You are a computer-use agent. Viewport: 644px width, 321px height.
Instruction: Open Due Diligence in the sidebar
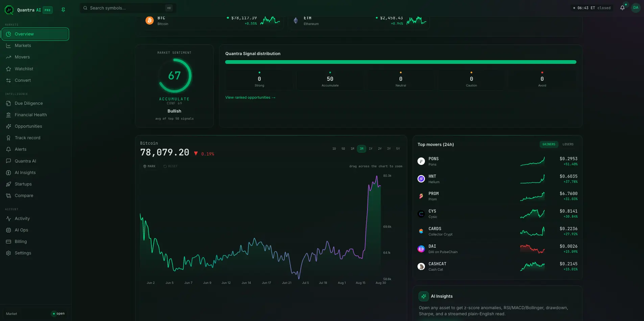[x=35, y=103]
